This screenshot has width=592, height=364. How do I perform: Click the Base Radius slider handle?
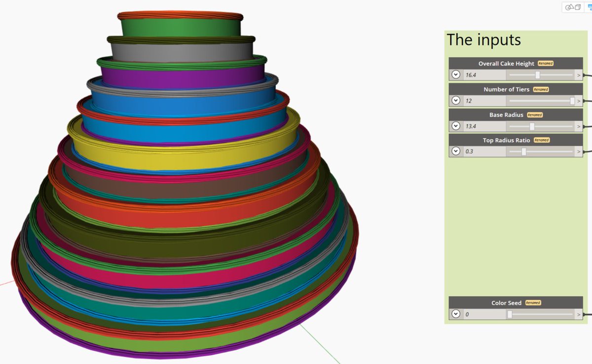(532, 126)
